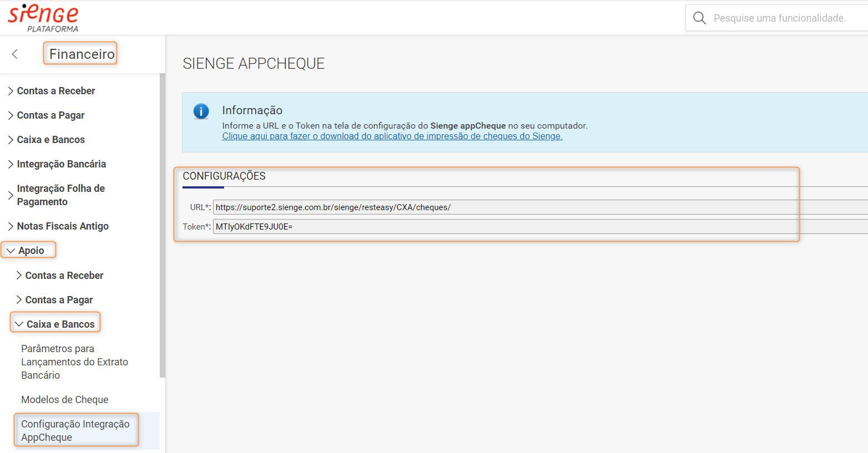Select the Integração Folha de Pagamento label
868x453 pixels.
(61, 195)
